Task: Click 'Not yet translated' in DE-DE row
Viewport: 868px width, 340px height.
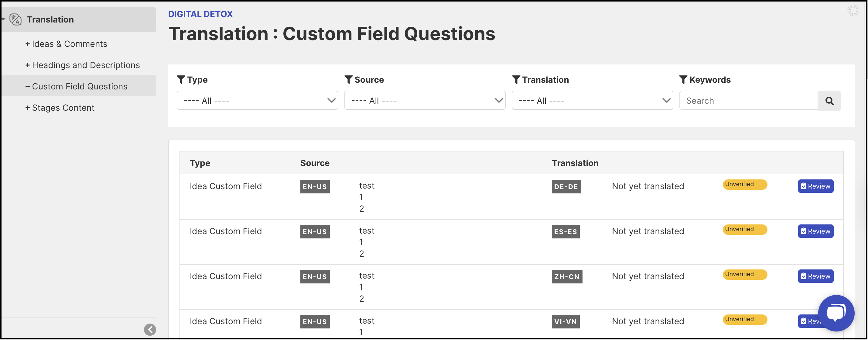Action: tap(648, 186)
